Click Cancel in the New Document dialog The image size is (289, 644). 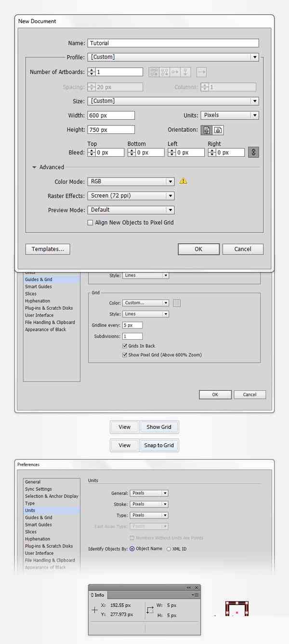pyautogui.click(x=243, y=249)
